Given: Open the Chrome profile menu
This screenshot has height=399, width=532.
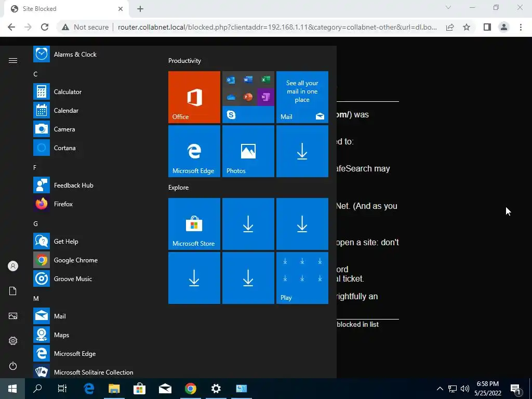Looking at the screenshot, I should [x=504, y=27].
